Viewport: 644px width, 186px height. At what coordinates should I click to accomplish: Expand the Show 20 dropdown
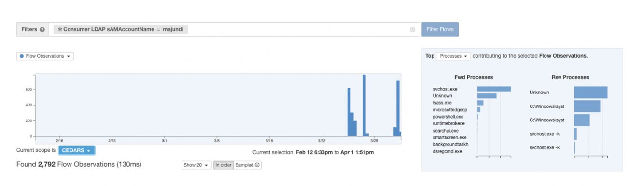coord(196,165)
